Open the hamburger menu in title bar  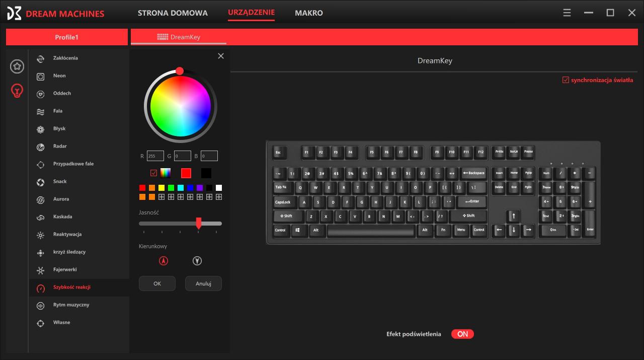coord(567,13)
